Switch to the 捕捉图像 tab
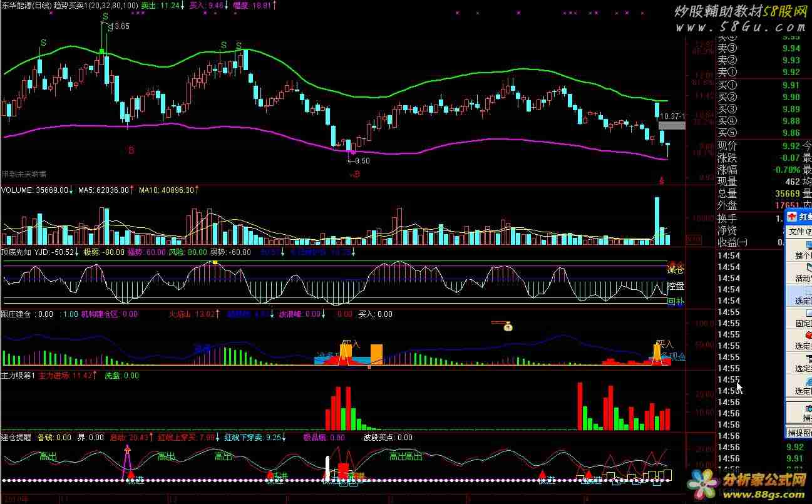The width and height of the screenshot is (812, 504). tap(799, 433)
